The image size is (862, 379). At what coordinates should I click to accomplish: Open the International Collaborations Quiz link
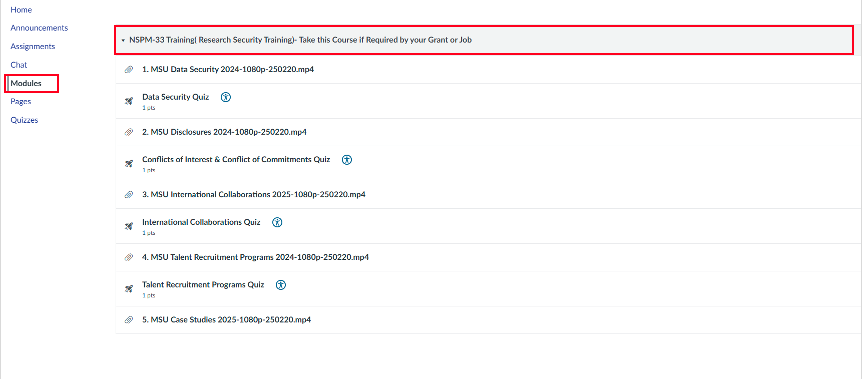point(201,222)
